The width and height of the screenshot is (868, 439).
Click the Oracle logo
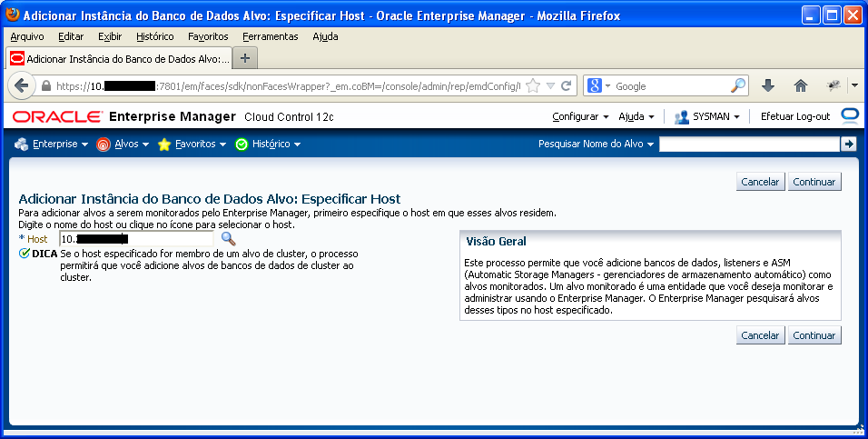(x=57, y=117)
